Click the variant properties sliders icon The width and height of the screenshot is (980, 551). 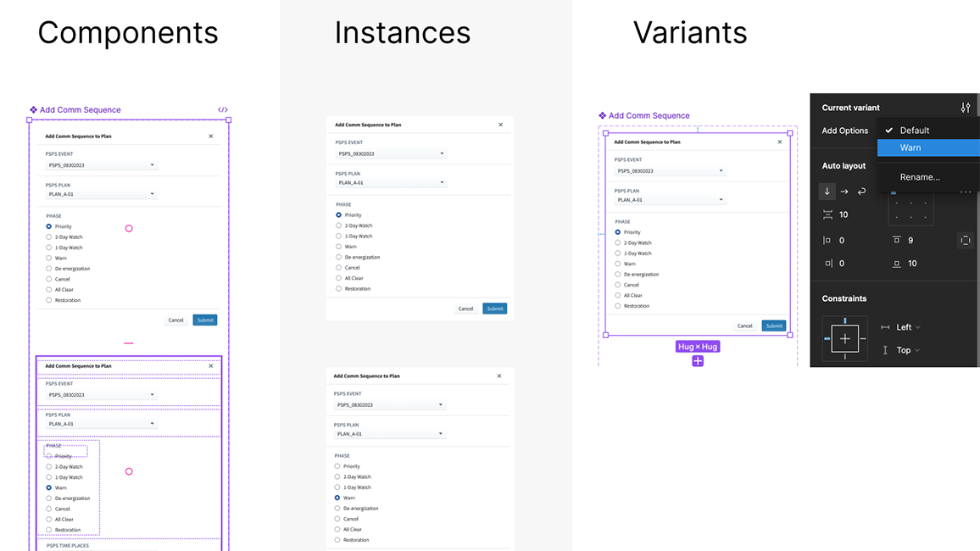(x=966, y=108)
